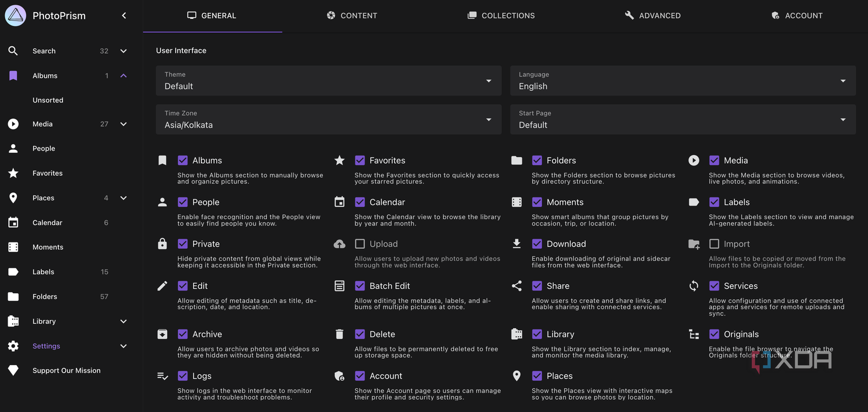
Task: Open the Start Page dropdown
Action: click(683, 119)
